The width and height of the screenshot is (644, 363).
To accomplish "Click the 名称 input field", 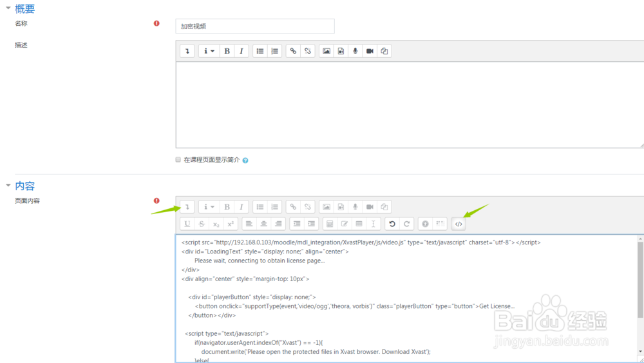I will click(x=255, y=26).
